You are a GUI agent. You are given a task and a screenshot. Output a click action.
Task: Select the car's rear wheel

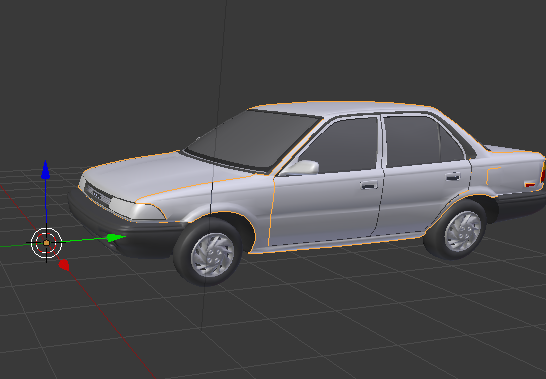(x=455, y=229)
